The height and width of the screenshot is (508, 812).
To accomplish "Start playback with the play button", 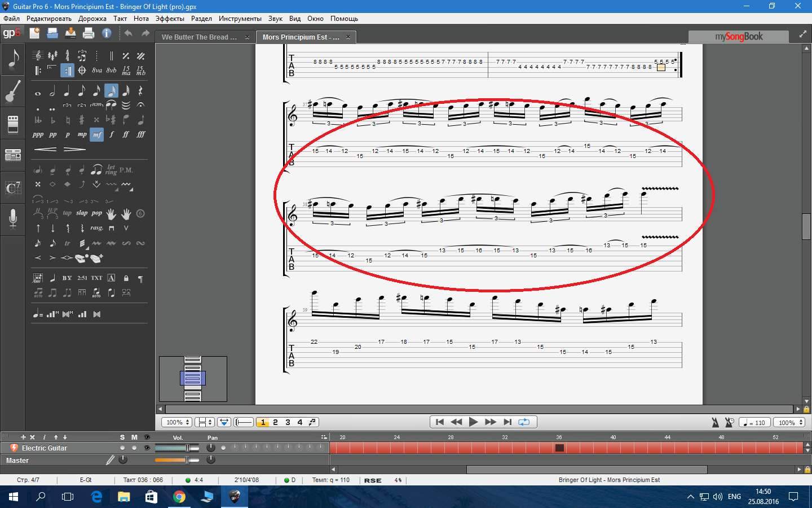I will click(473, 422).
